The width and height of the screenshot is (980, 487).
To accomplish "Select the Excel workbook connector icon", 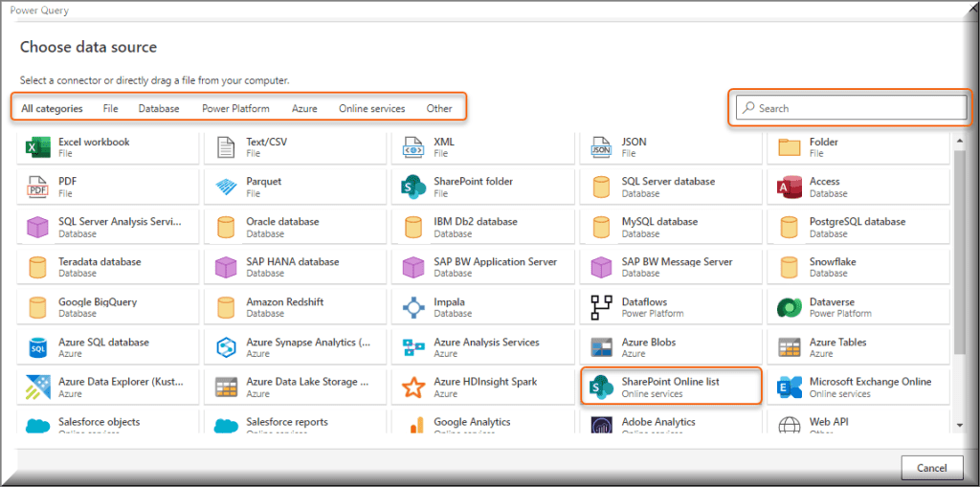I will pyautogui.click(x=37, y=147).
